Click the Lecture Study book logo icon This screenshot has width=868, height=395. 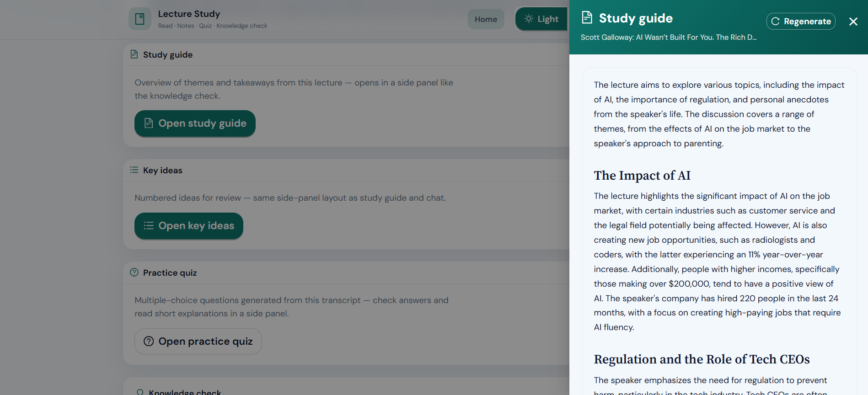tap(140, 19)
